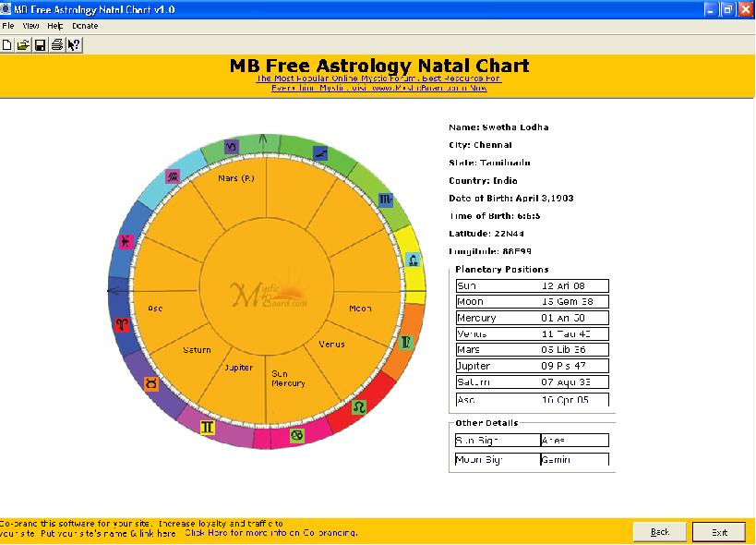Image resolution: width=756 pixels, height=545 pixels.
Task: Click the Aquarius zodiac sign icon
Action: coord(173,176)
